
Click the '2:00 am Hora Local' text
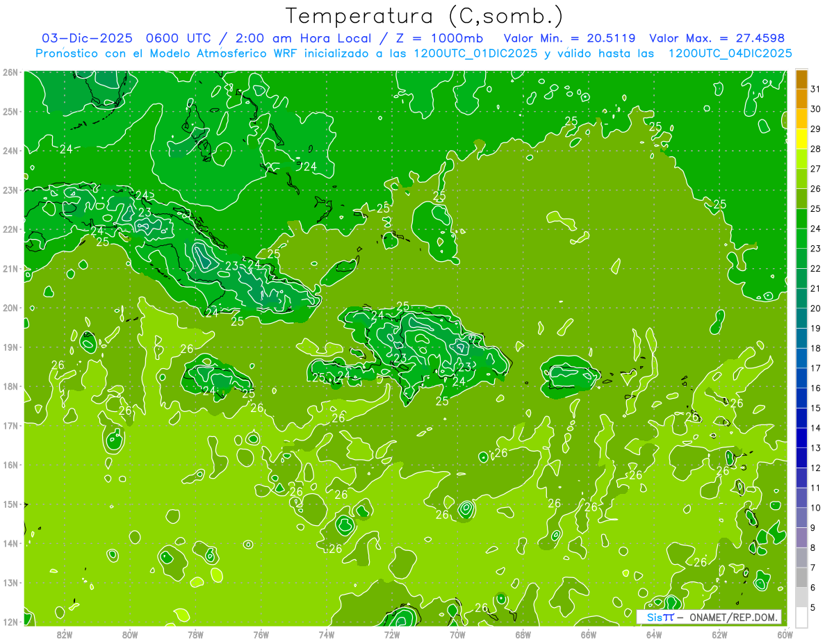pos(304,38)
